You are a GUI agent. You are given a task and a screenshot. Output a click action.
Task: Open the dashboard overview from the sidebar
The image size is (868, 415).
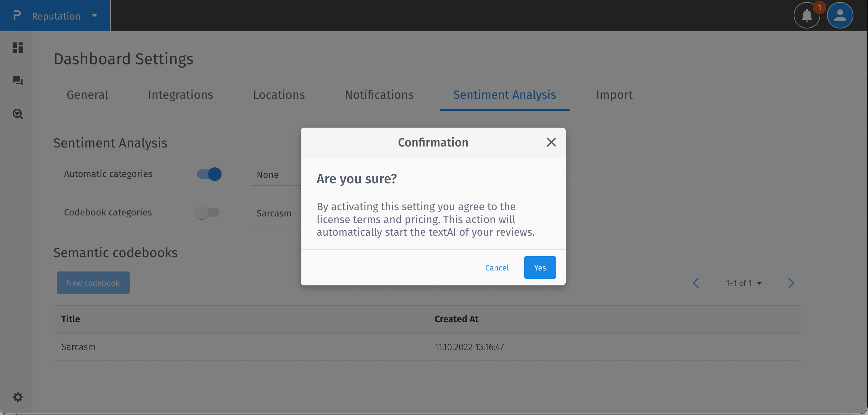(17, 48)
